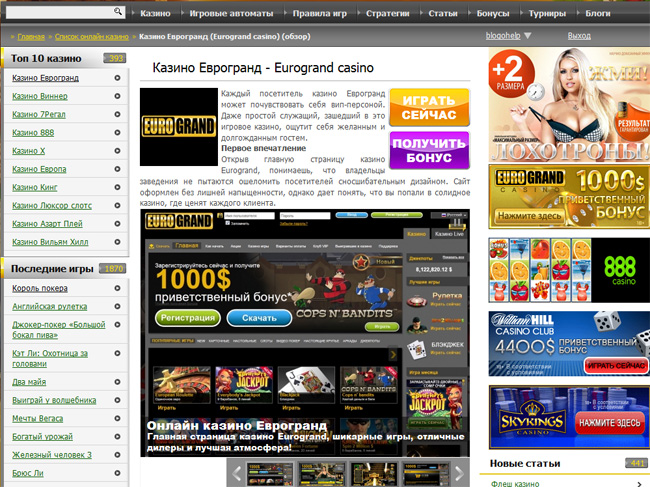Select the fourth gallery thumbnail
650x487 pixels.
426,474
